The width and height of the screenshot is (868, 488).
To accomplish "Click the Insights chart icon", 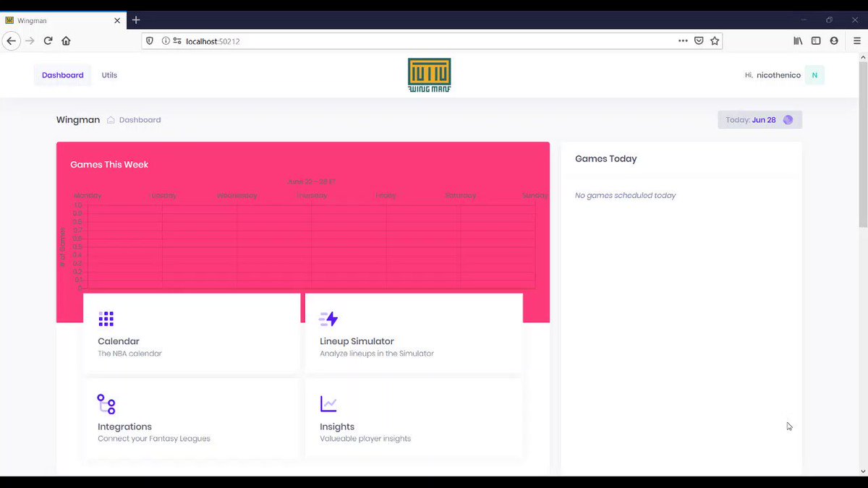I will 328,404.
